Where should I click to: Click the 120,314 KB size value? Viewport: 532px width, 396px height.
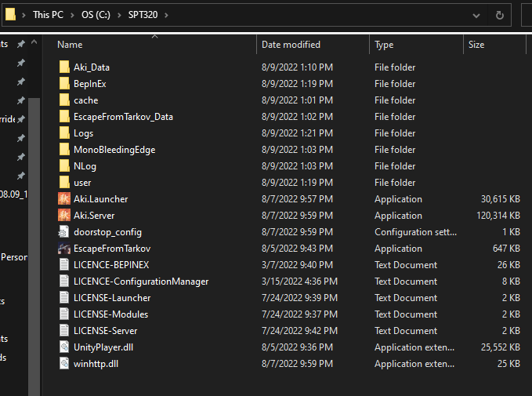[x=498, y=216]
